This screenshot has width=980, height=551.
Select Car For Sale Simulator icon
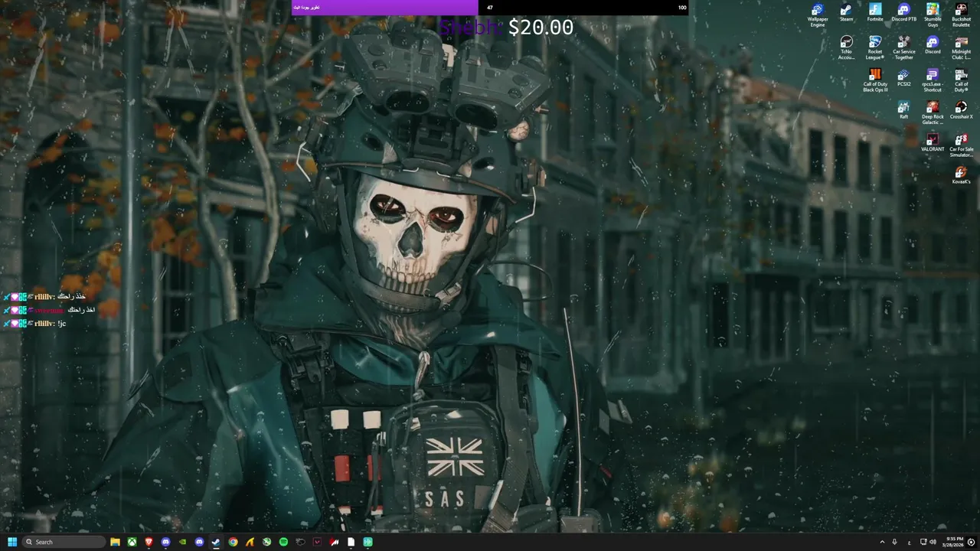(x=961, y=145)
